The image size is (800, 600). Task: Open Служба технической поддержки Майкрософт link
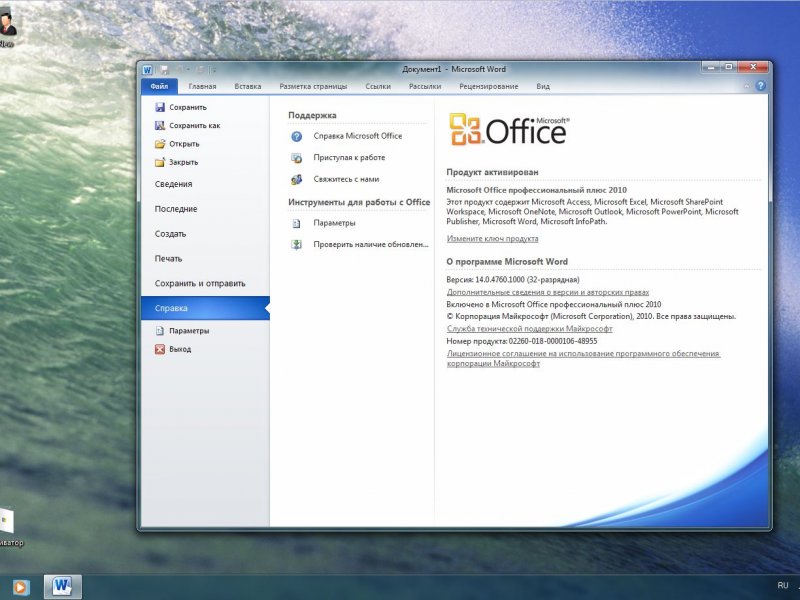pyautogui.click(x=529, y=329)
